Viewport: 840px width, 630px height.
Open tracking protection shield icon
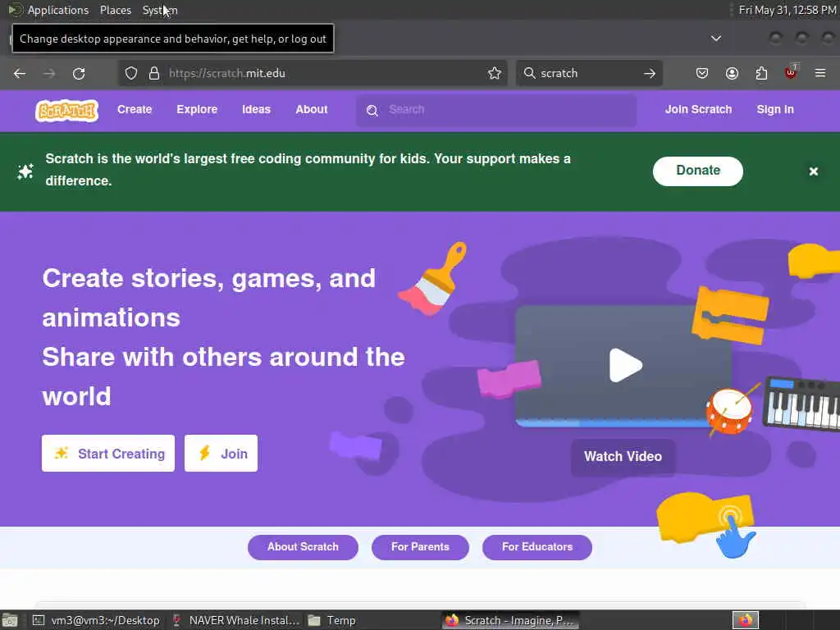pos(131,73)
